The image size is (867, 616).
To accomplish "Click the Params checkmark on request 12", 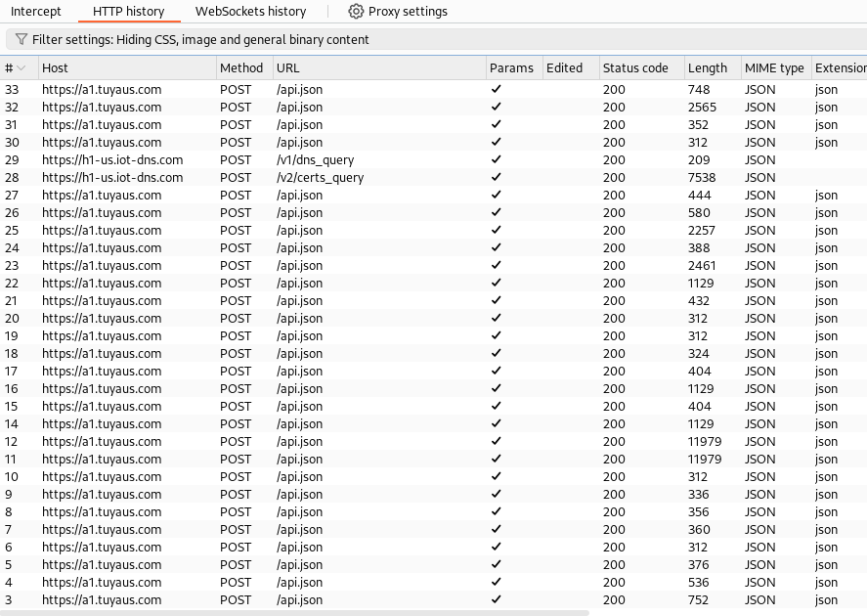I will coord(496,441).
